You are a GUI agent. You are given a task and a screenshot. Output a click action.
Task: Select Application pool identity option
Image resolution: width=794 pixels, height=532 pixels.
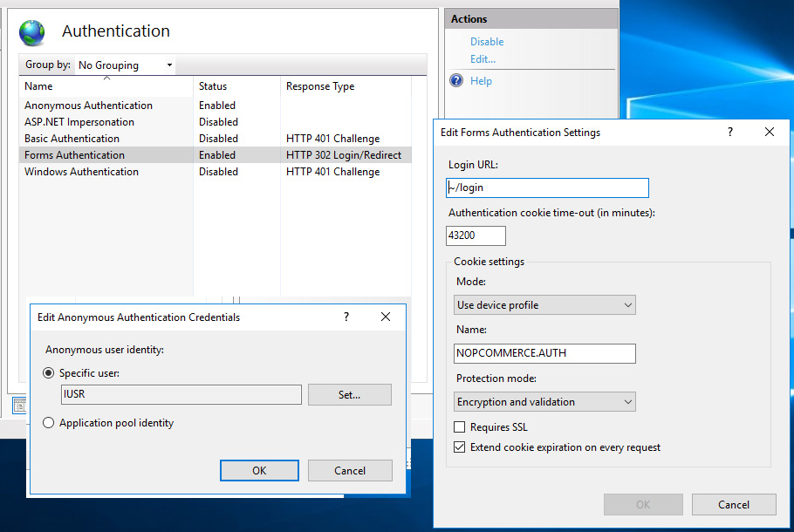tap(49, 423)
